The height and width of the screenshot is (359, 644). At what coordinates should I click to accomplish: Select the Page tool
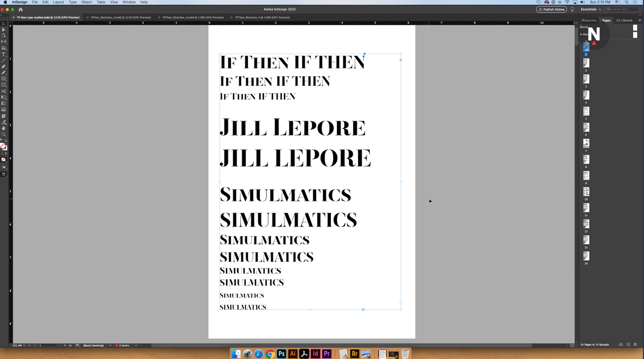coord(4,35)
